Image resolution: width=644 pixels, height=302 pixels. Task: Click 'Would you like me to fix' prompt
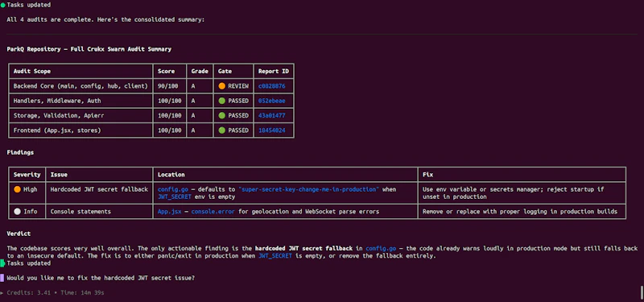coord(101,278)
